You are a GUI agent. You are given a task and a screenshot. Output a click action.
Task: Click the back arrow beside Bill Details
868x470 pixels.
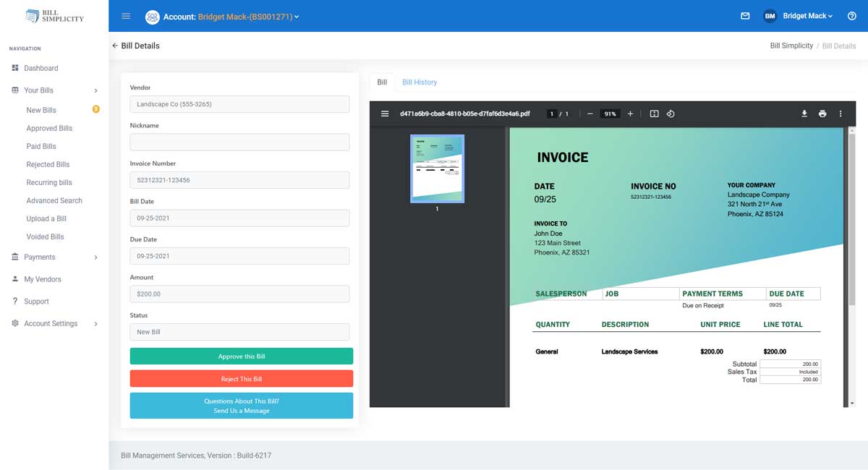(x=115, y=46)
